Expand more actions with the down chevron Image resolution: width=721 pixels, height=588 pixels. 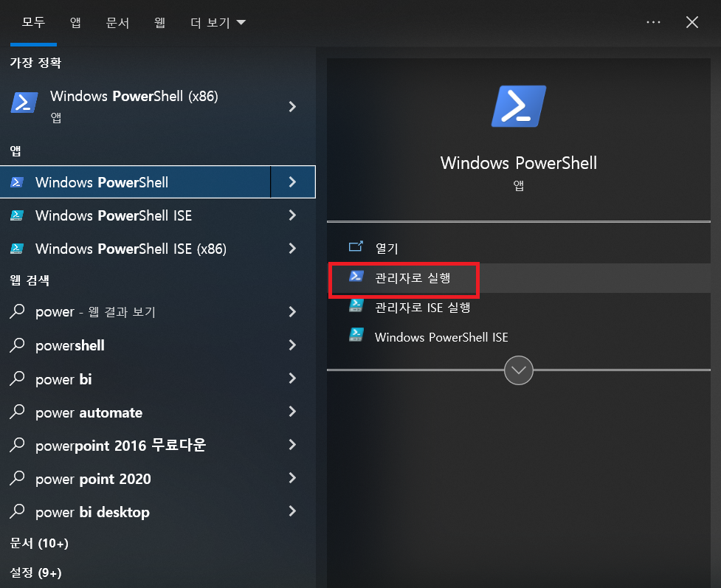click(517, 370)
